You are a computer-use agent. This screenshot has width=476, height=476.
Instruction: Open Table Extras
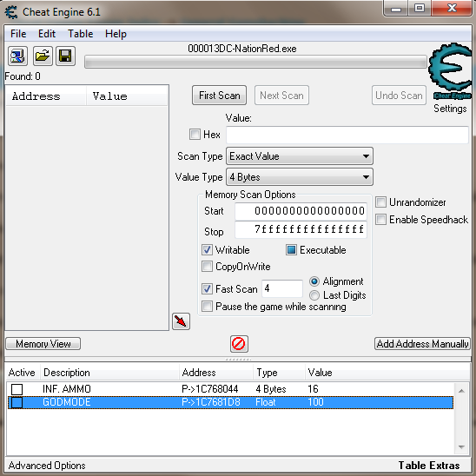(x=429, y=466)
